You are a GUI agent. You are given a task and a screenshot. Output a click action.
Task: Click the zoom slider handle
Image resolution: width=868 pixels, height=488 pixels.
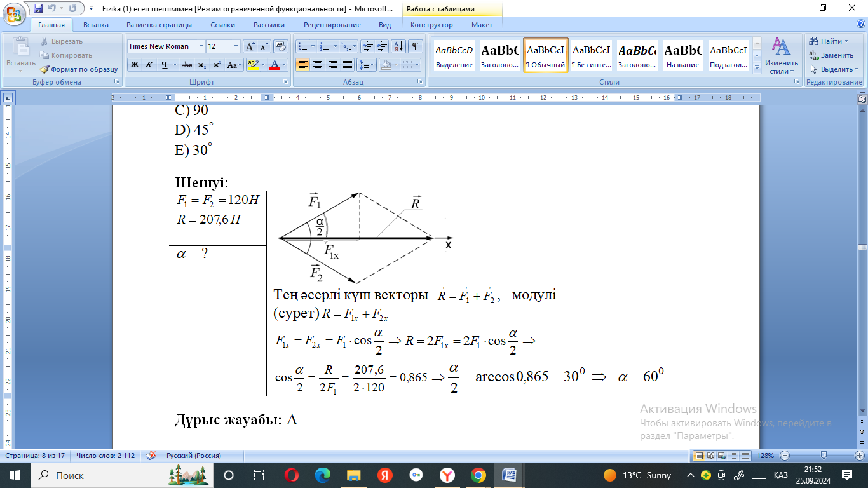pos(824,456)
